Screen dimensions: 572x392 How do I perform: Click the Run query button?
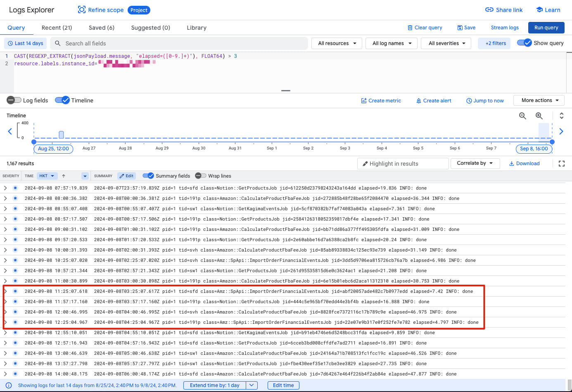pos(546,28)
